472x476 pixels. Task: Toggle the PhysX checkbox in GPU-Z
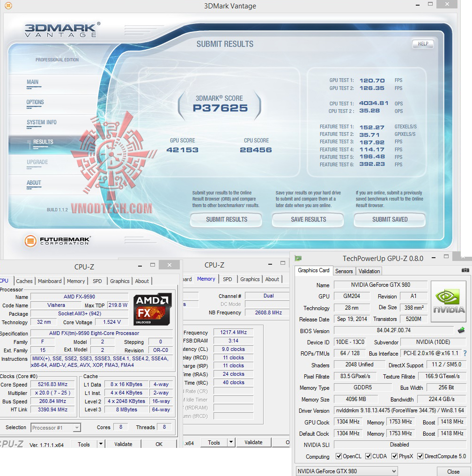point(394,456)
